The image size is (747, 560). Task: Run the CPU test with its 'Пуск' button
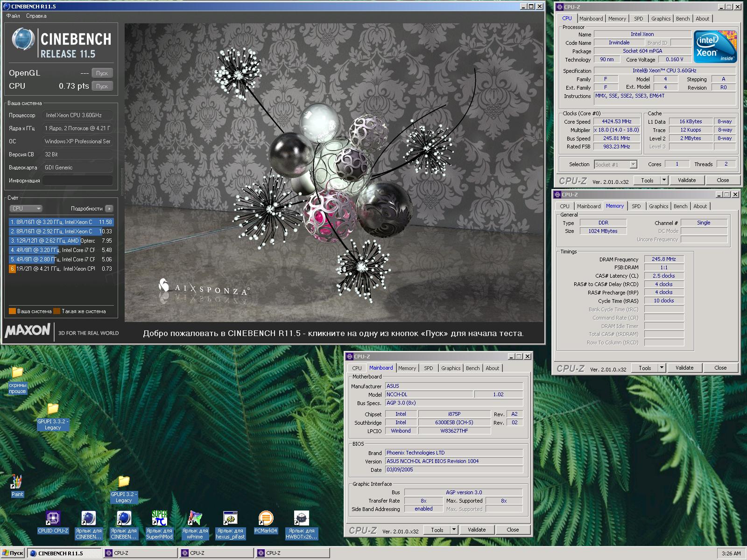click(102, 86)
